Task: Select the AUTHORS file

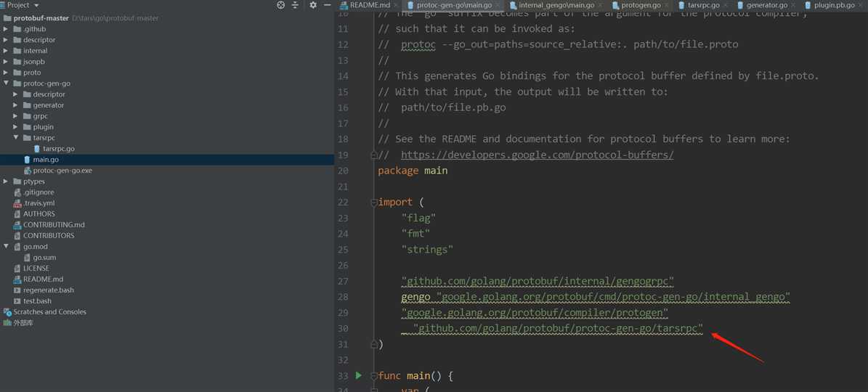Action: 38,214
